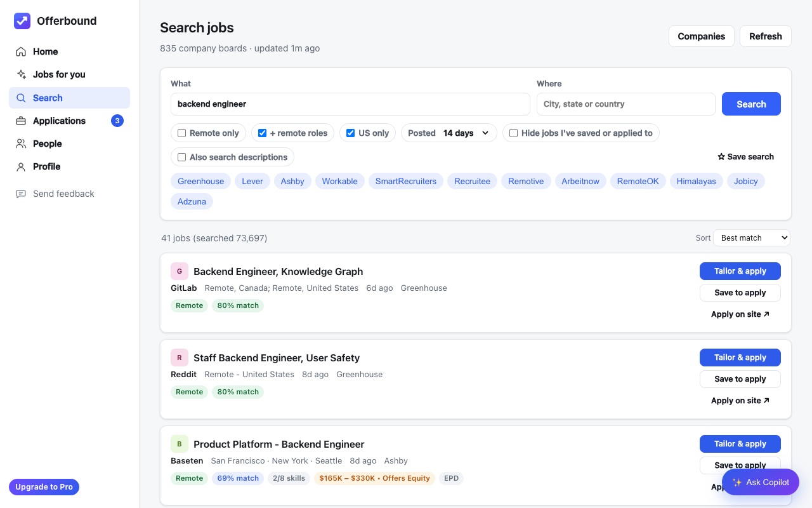This screenshot has height=508, width=812.
Task: Click Save to apply for Reddit job
Action: click(x=740, y=379)
